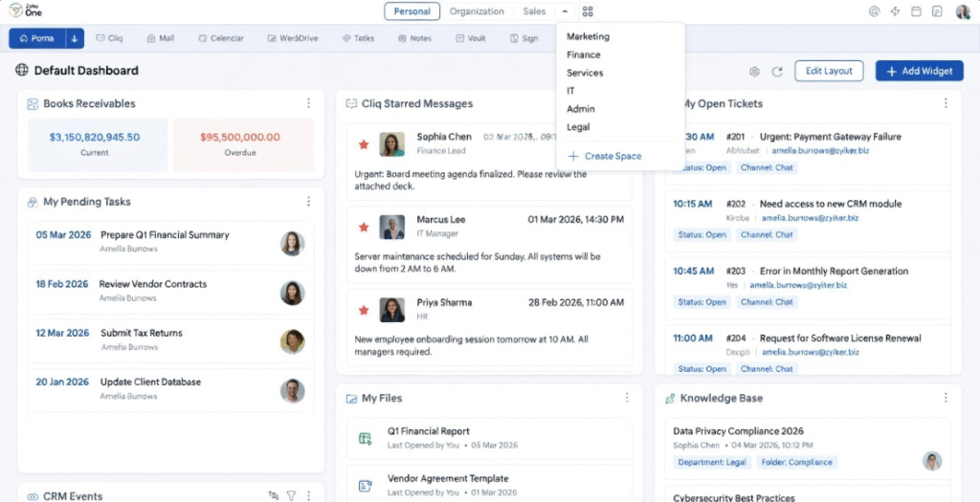Open user profile avatar menu
This screenshot has width=980, height=502.
(963, 11)
